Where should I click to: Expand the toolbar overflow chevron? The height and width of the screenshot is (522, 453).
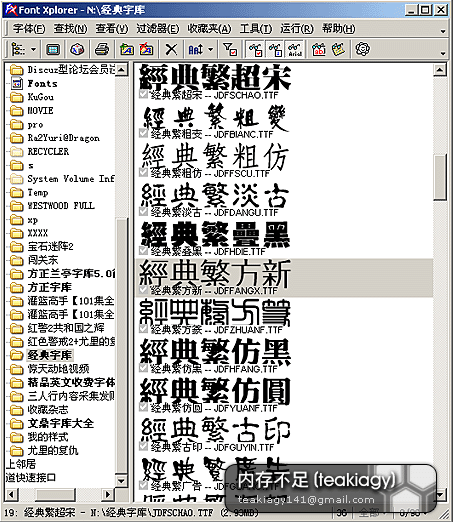pyautogui.click(x=443, y=53)
